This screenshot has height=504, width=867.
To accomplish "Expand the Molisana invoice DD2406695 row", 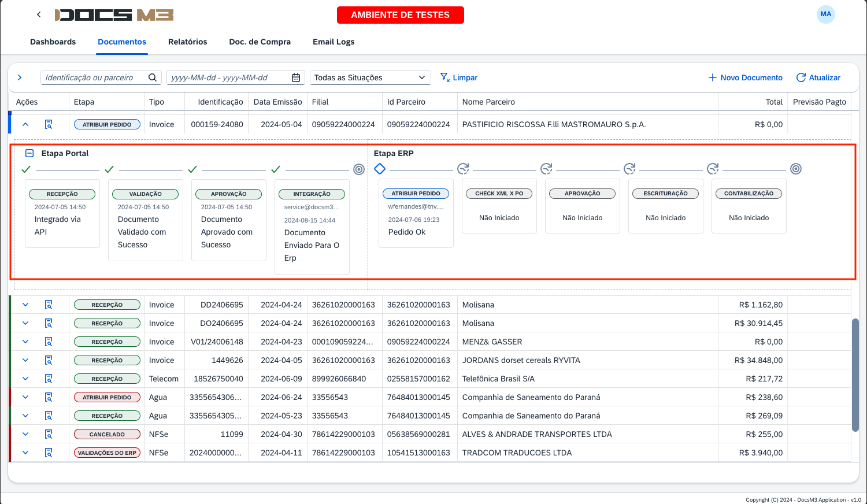I will (25, 305).
